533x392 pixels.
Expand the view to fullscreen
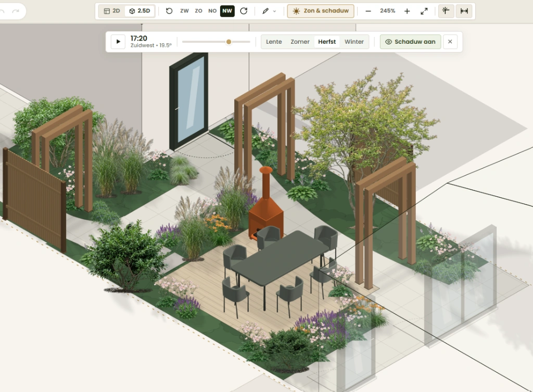(424, 11)
